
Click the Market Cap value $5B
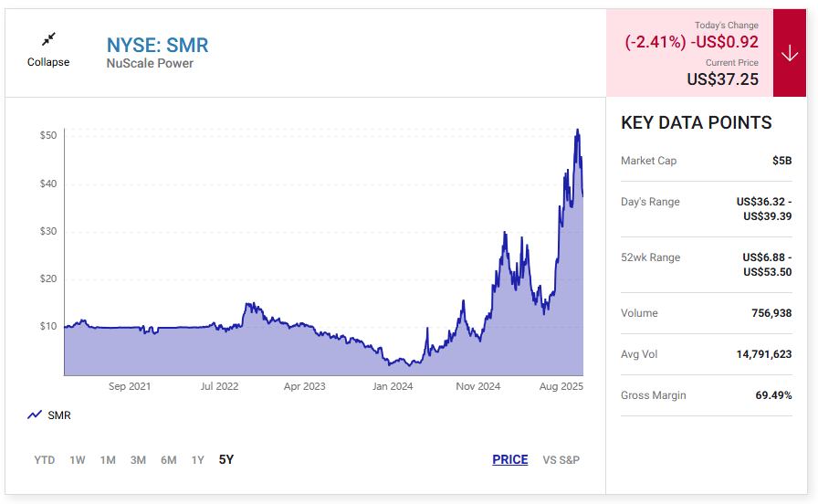[782, 161]
